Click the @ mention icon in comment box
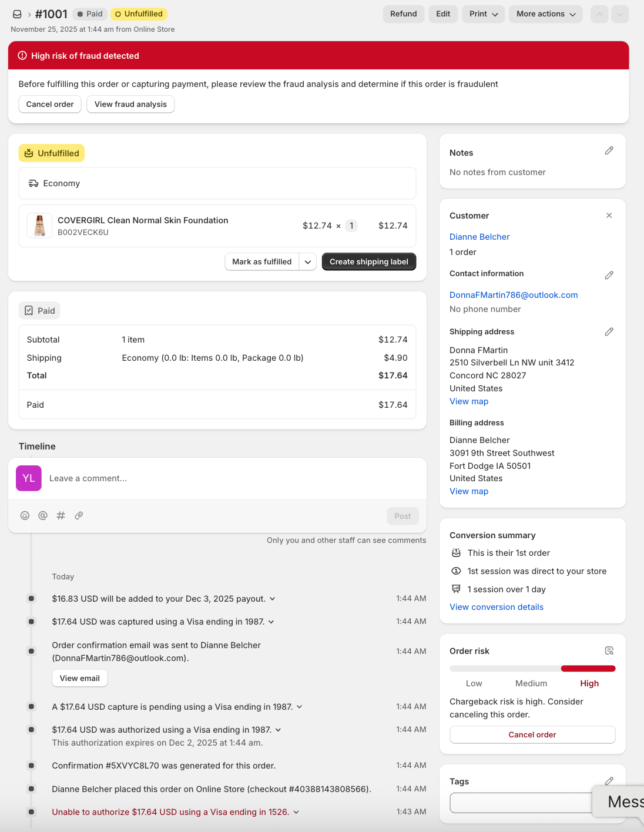 43,516
